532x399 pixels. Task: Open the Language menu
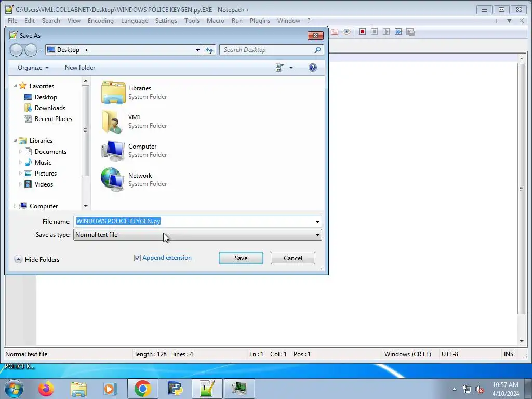tap(135, 21)
